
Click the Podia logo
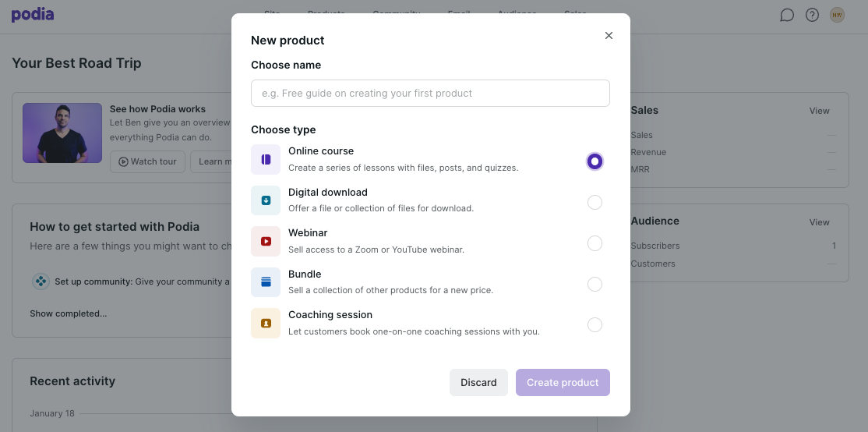coord(33,15)
